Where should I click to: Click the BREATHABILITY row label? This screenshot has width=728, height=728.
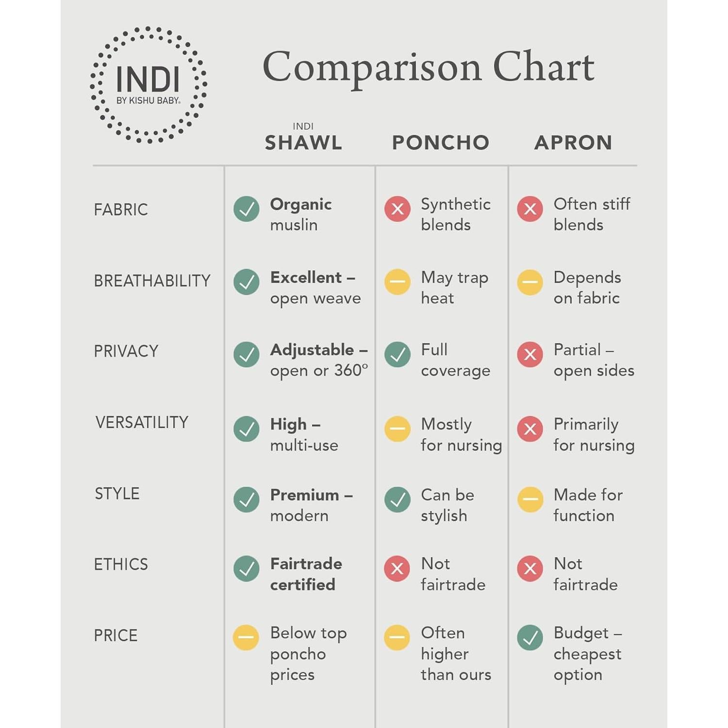pos(152,281)
